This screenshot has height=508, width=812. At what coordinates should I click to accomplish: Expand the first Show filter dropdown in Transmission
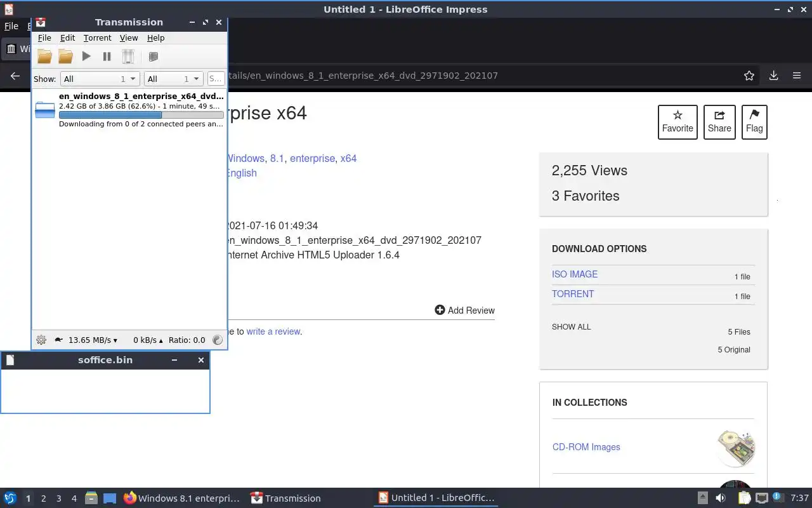pos(100,79)
